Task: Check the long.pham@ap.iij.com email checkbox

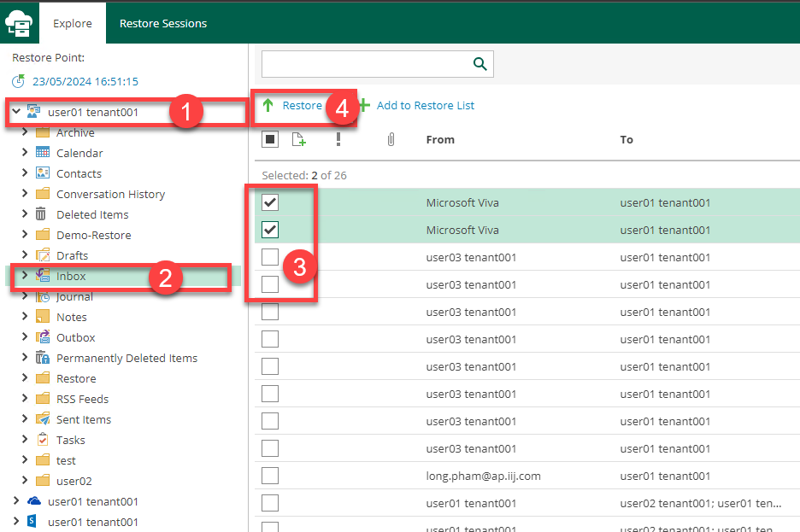Action: [270, 476]
